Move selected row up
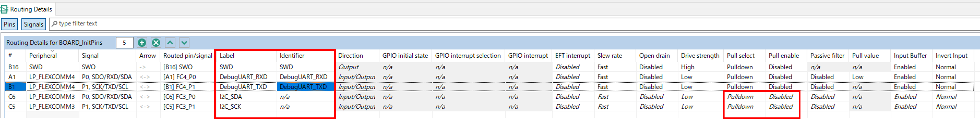This screenshot has height=119, width=980. tap(170, 42)
